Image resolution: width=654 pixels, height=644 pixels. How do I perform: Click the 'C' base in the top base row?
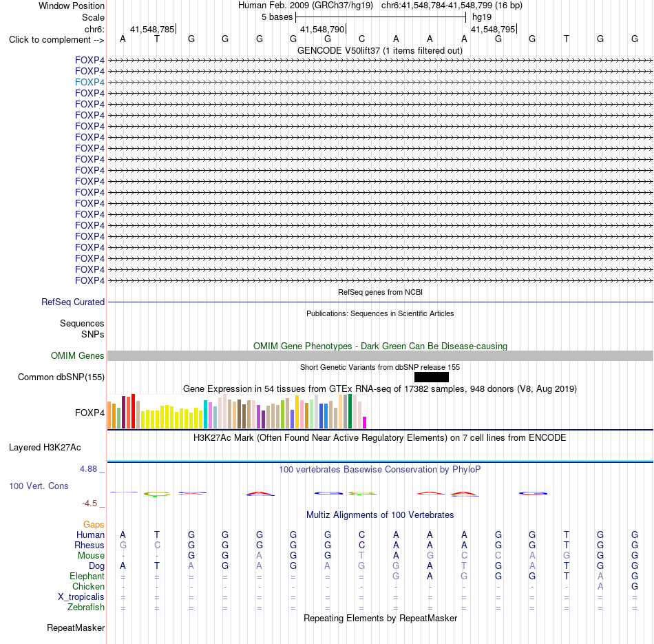pyautogui.click(x=361, y=39)
